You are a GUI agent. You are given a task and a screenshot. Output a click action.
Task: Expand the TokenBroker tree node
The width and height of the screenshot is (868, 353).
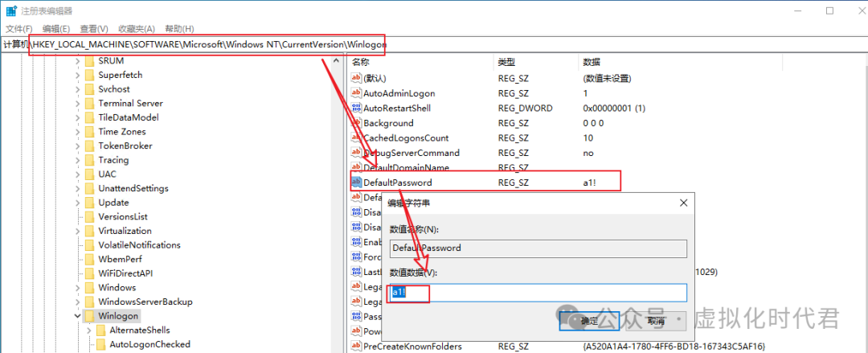78,146
